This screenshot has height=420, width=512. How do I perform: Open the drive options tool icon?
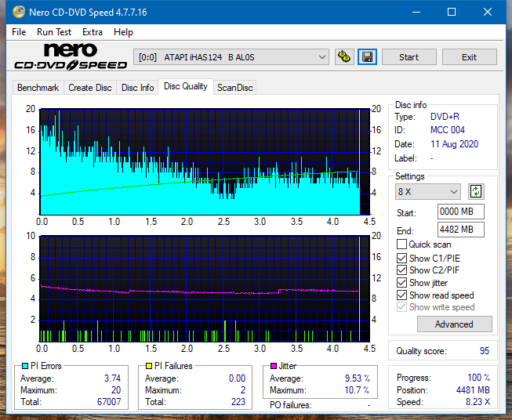click(x=344, y=57)
